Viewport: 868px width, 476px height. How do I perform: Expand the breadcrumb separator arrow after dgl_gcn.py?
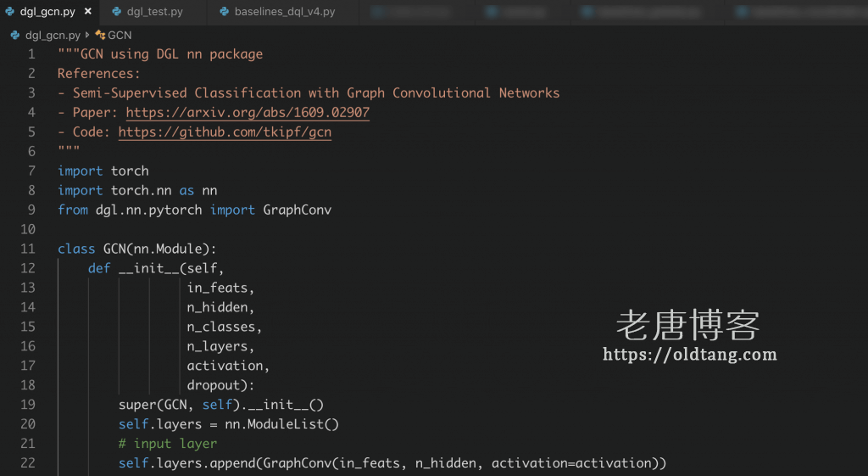click(x=87, y=36)
